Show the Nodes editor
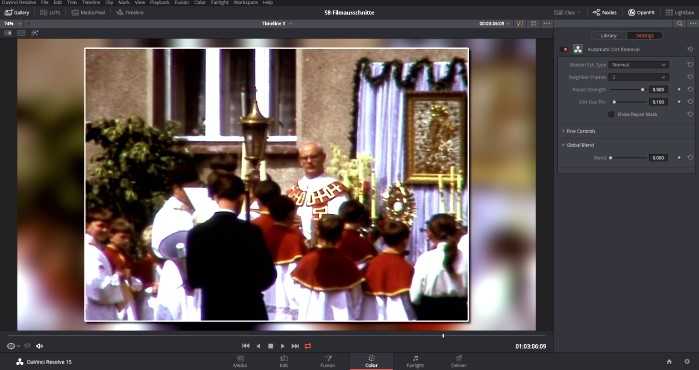 pos(605,12)
